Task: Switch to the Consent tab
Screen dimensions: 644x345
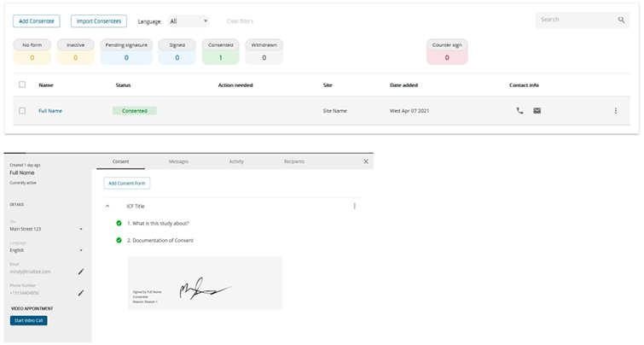Action: [121, 161]
